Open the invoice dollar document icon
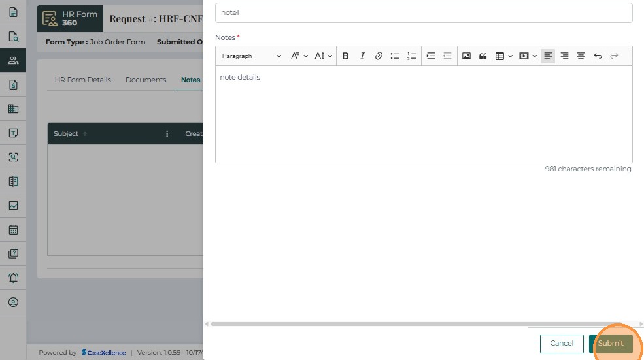 point(13,84)
